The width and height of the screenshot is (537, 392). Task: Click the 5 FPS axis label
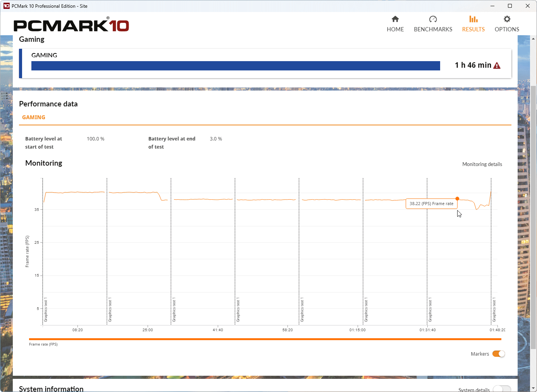[x=38, y=308]
